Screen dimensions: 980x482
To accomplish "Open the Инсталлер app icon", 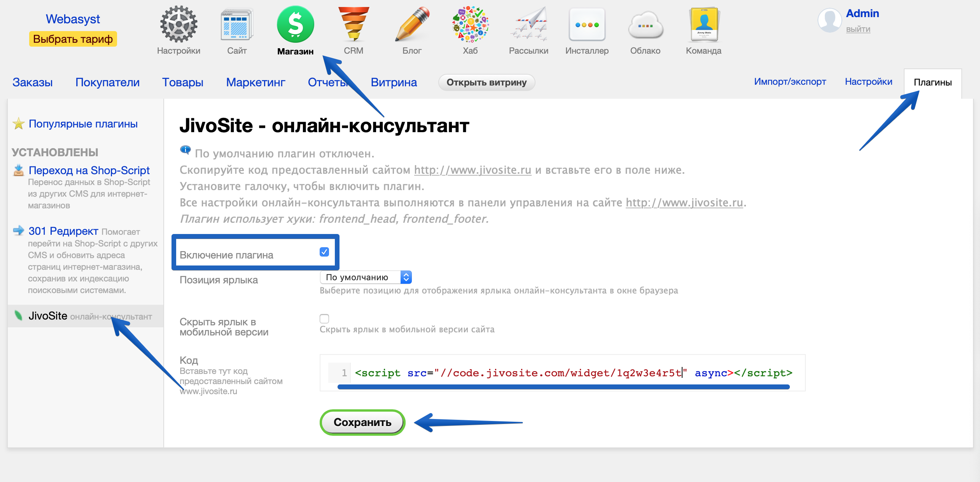I will (x=587, y=24).
